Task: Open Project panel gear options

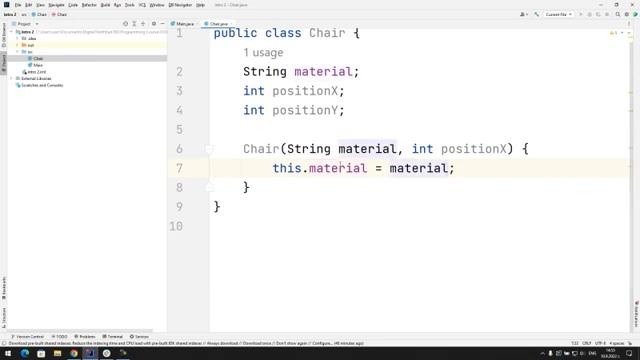Action: pyautogui.click(x=154, y=24)
